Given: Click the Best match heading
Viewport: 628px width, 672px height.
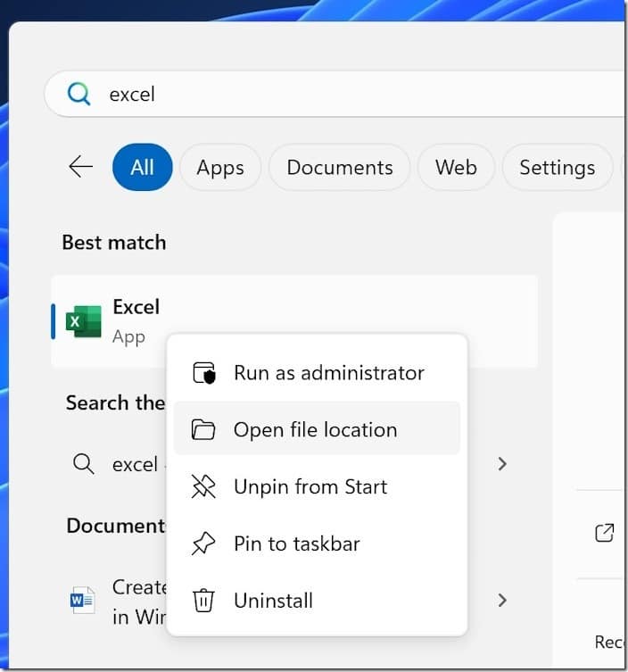Looking at the screenshot, I should click(114, 243).
